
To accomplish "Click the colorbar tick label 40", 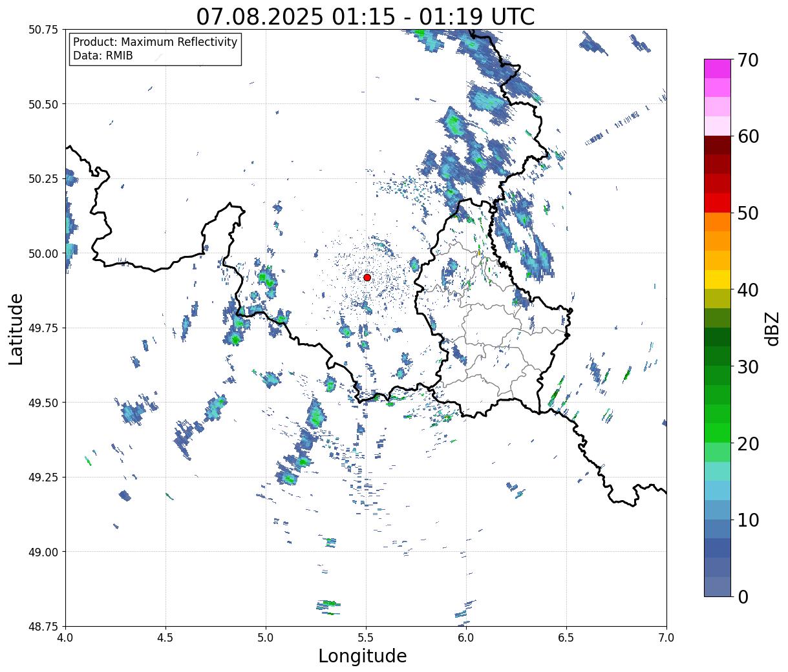I will pos(748,290).
